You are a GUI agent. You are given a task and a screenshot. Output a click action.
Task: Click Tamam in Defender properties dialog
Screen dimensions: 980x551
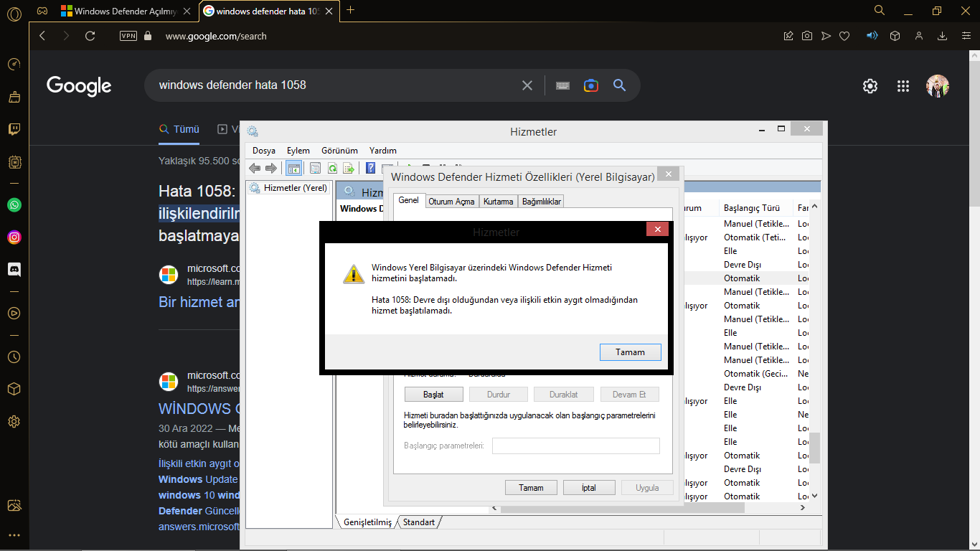coord(532,488)
